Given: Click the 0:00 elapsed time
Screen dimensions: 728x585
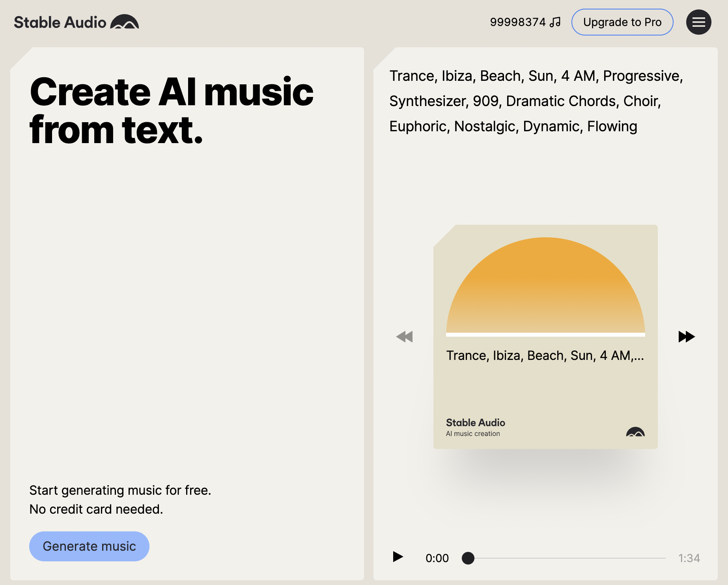Looking at the screenshot, I should click(437, 558).
